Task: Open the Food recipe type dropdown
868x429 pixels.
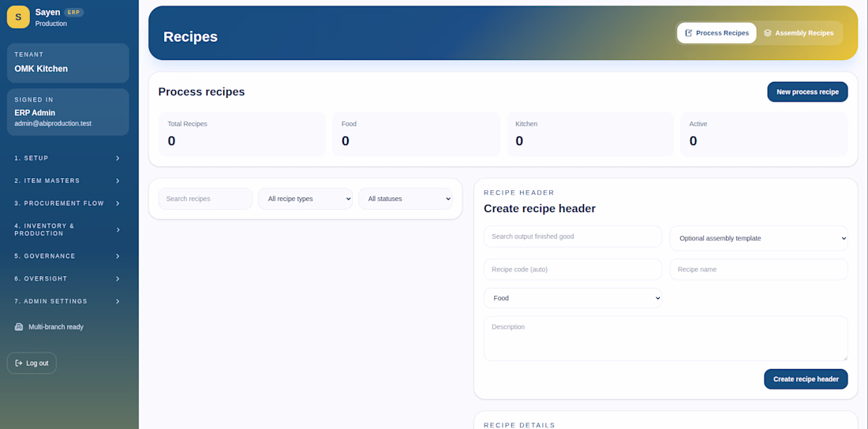Action: pos(573,298)
